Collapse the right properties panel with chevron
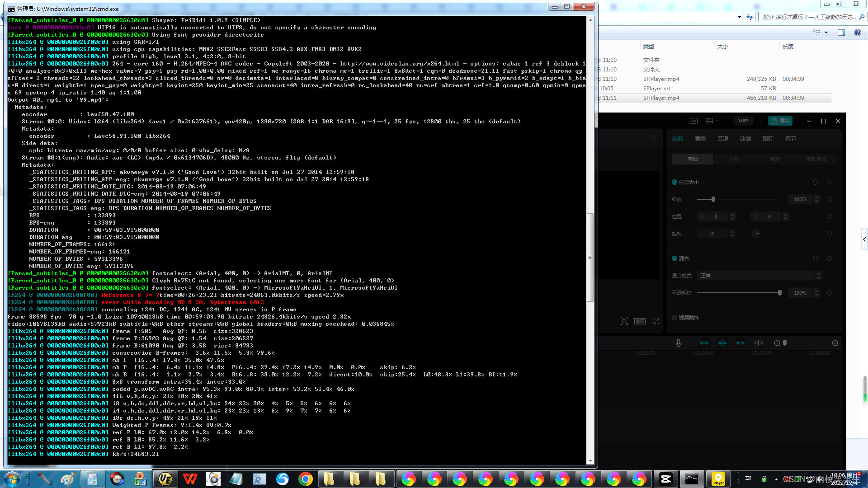The height and width of the screenshot is (488, 868). click(x=865, y=239)
